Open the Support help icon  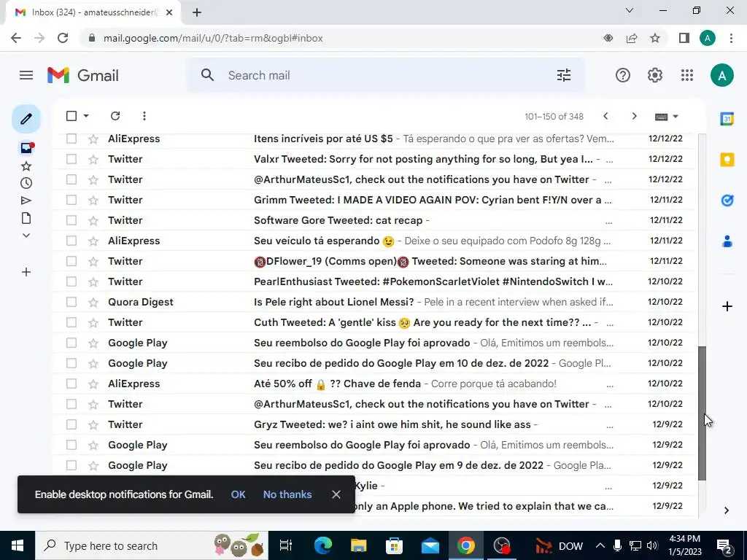623,75
